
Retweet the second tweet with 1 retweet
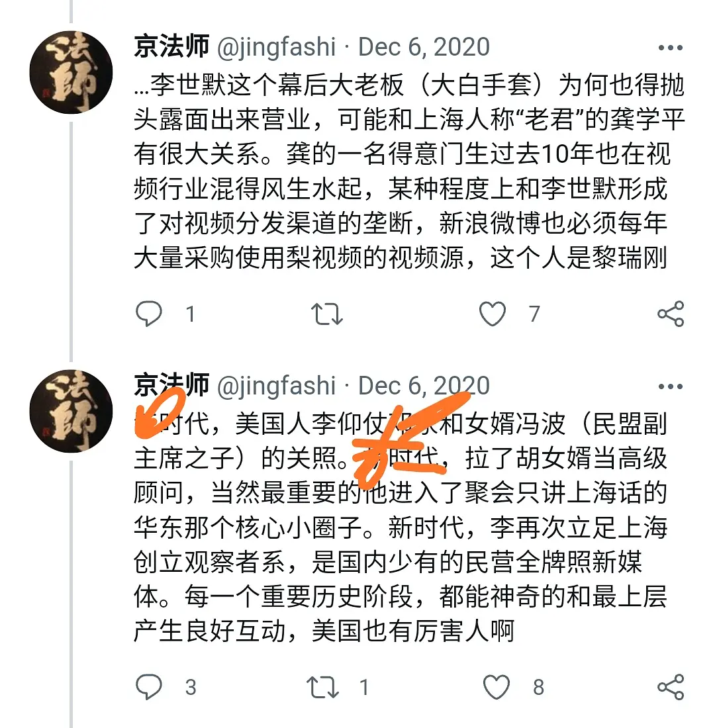pyautogui.click(x=323, y=687)
